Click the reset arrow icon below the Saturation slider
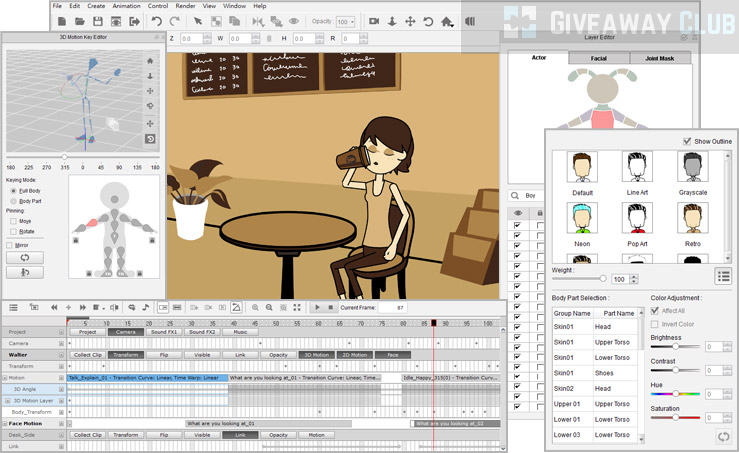739x453 pixels. click(x=723, y=437)
